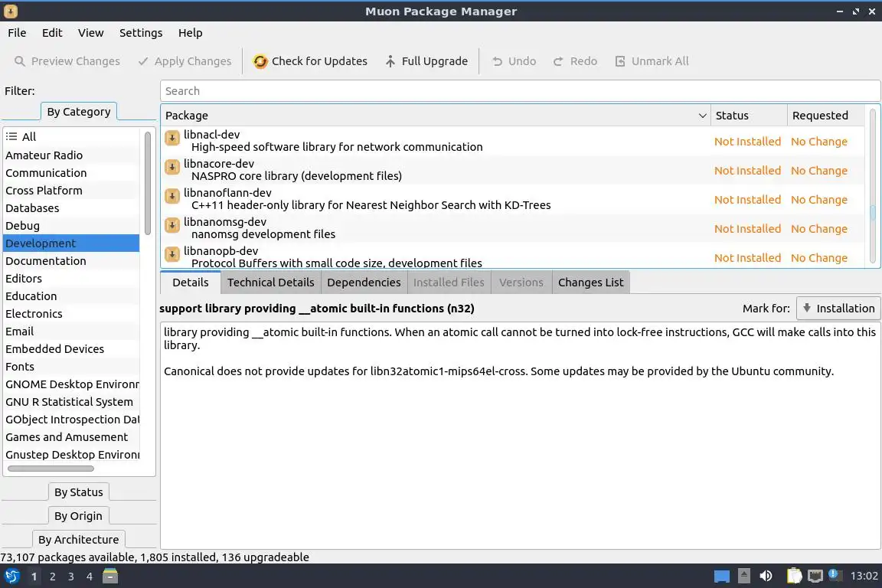The width and height of the screenshot is (882, 588).
Task: Select the Debug category
Action: [x=71, y=226]
